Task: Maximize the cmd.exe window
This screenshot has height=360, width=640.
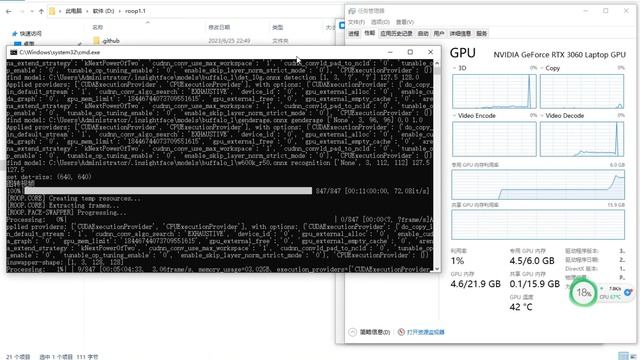Action: [x=410, y=52]
